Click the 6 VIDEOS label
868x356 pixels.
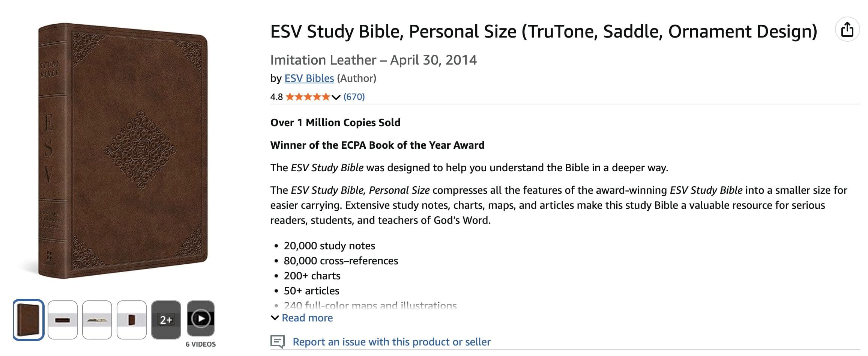pos(201,344)
